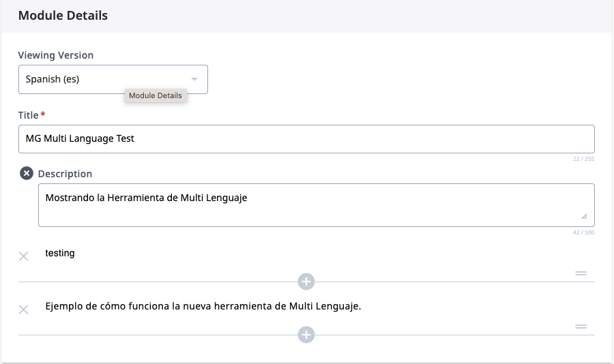Select the Spanish (es) version combo box
The width and height of the screenshot is (614, 364).
113,80
